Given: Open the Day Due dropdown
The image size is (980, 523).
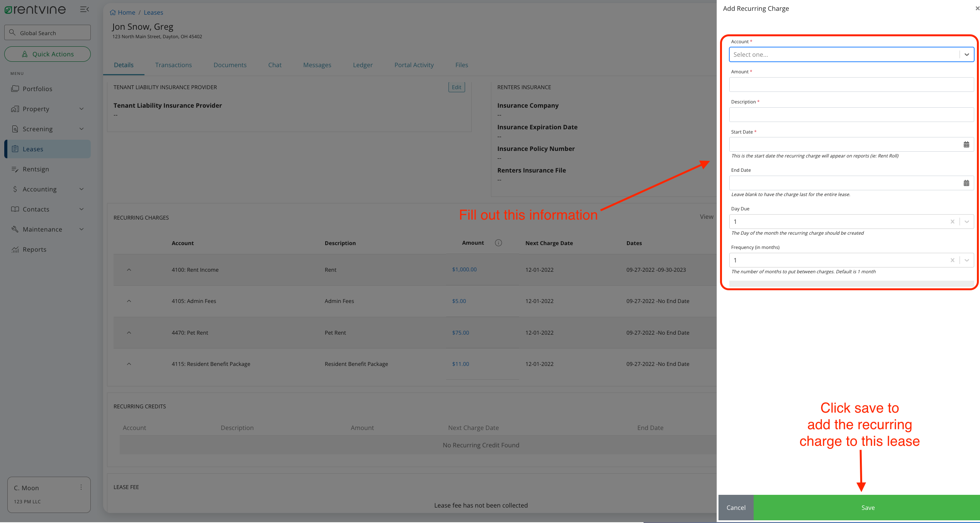Looking at the screenshot, I should click(967, 222).
